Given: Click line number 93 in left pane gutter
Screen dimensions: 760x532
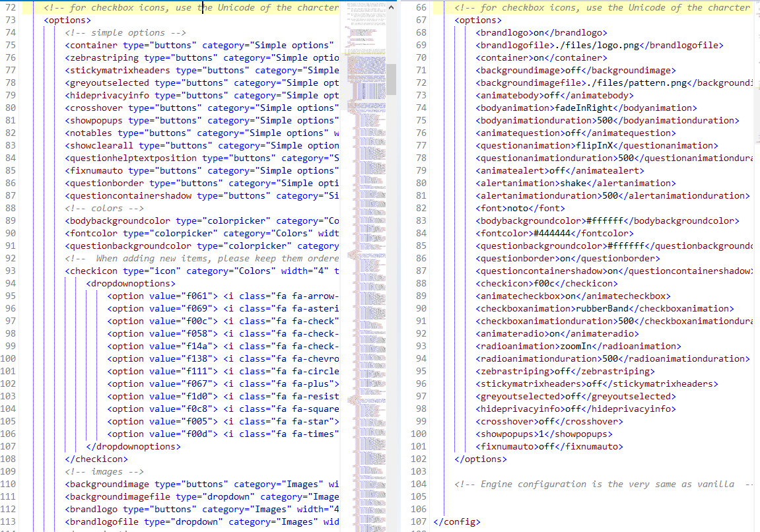Looking at the screenshot, I should (x=11, y=271).
